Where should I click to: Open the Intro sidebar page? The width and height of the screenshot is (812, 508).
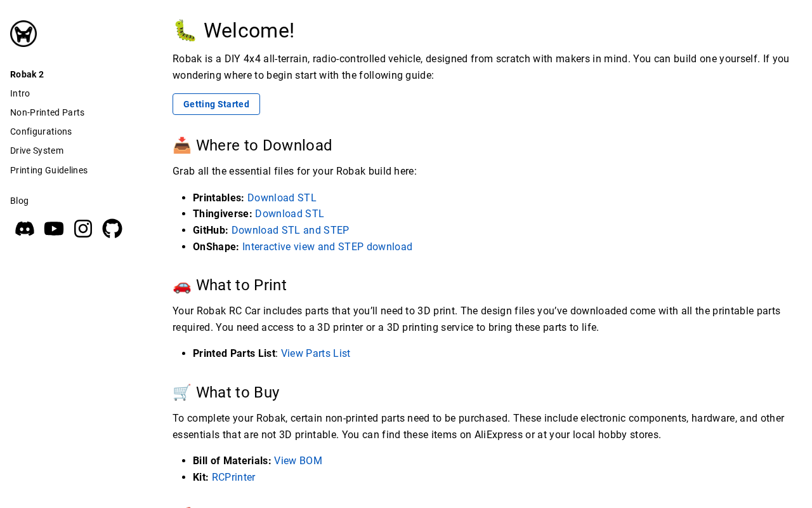click(x=20, y=93)
